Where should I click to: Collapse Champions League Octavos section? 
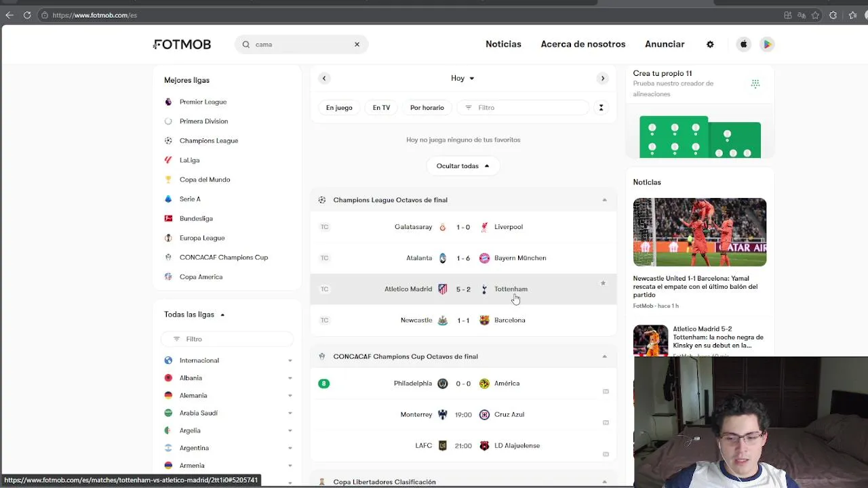point(604,200)
